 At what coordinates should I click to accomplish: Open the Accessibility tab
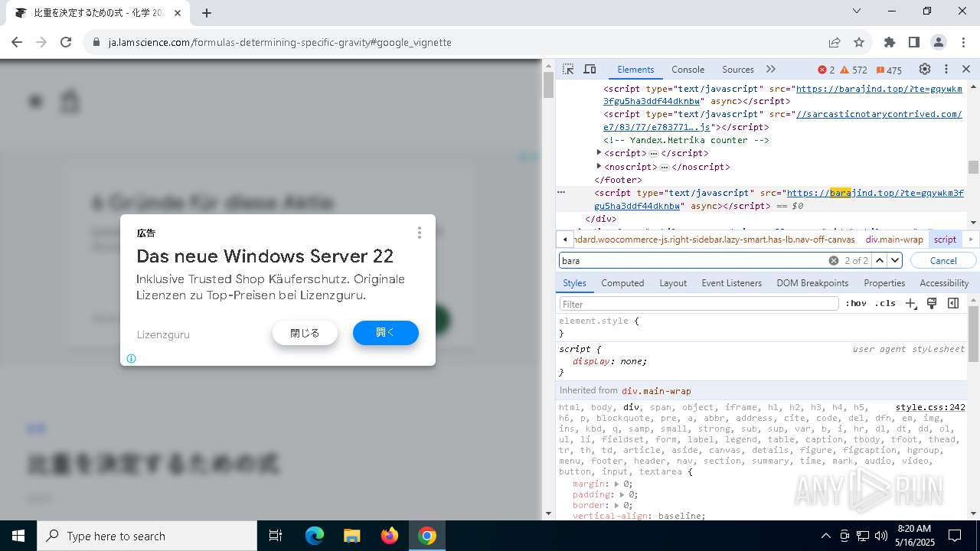click(x=944, y=283)
